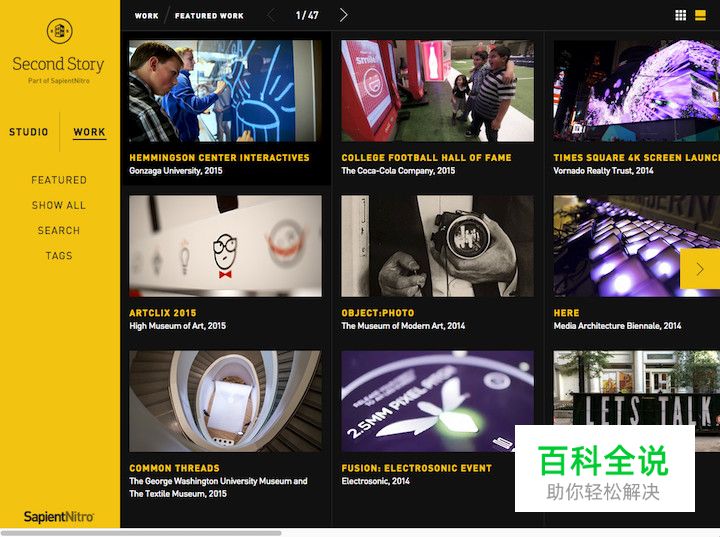Switch to yellow list view icon

(700, 16)
